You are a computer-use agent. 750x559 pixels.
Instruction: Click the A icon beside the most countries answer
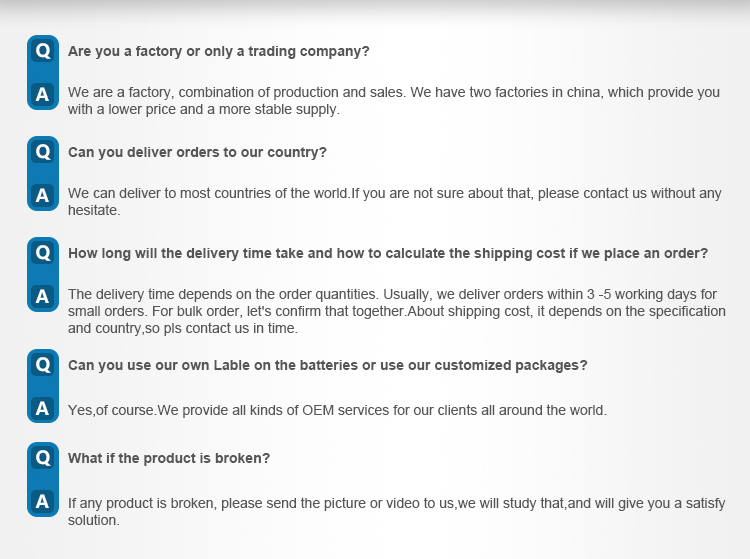tap(43, 195)
